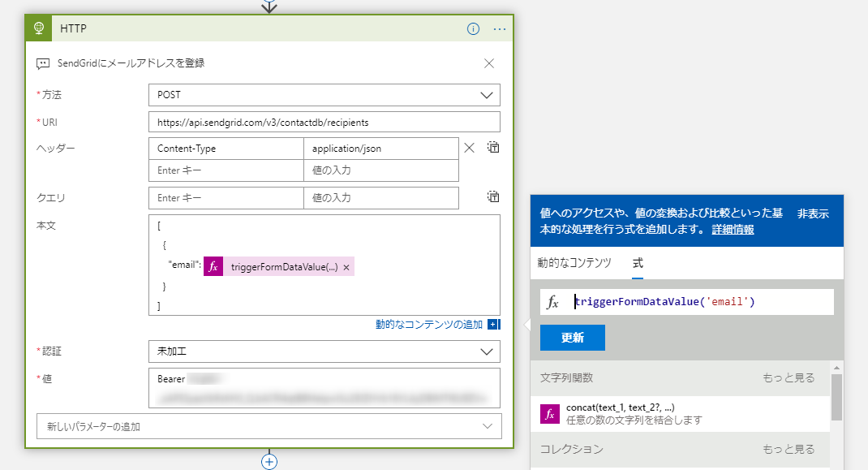Click the 文字列関数 section header

(566, 377)
